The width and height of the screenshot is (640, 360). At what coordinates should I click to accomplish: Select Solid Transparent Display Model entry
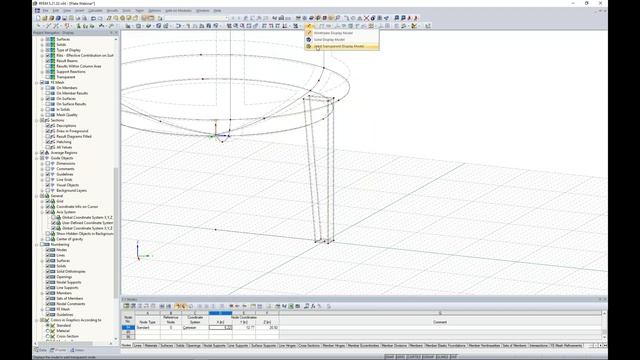[342, 47]
